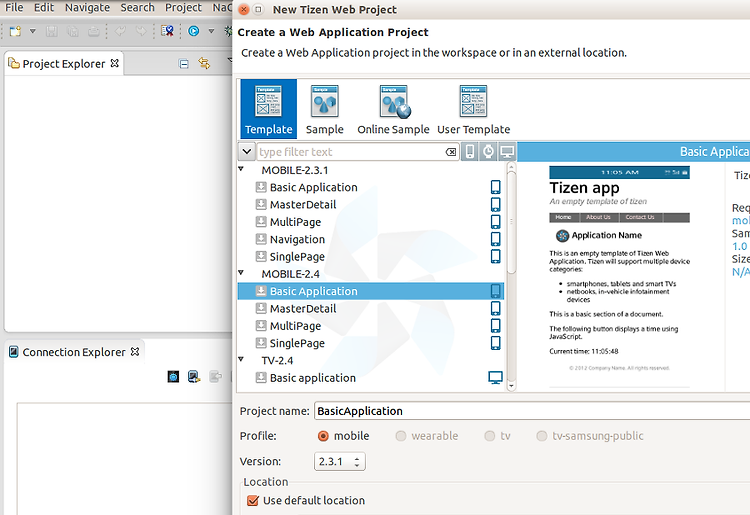Choose the Sample category icon
Image resolution: width=750 pixels, height=515 pixels.
(325, 109)
